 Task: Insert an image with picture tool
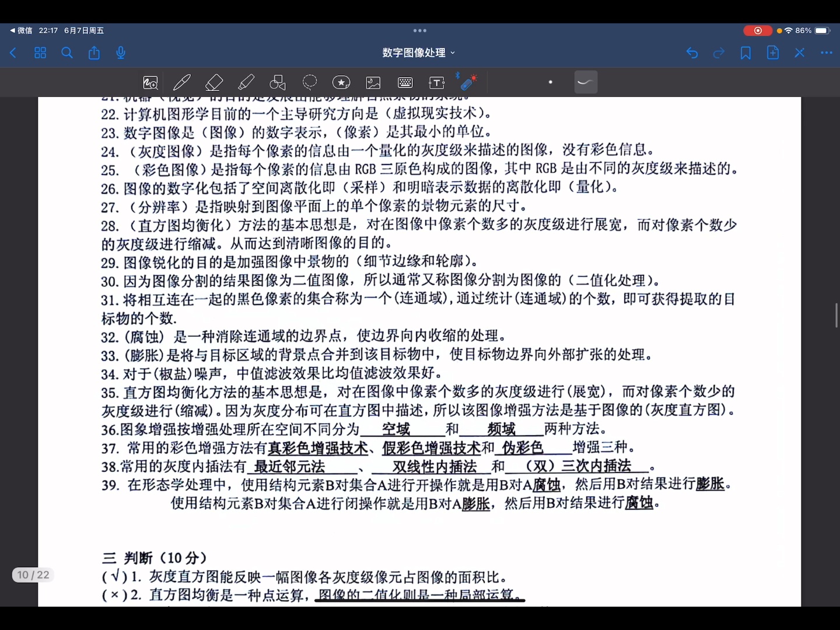coord(373,83)
